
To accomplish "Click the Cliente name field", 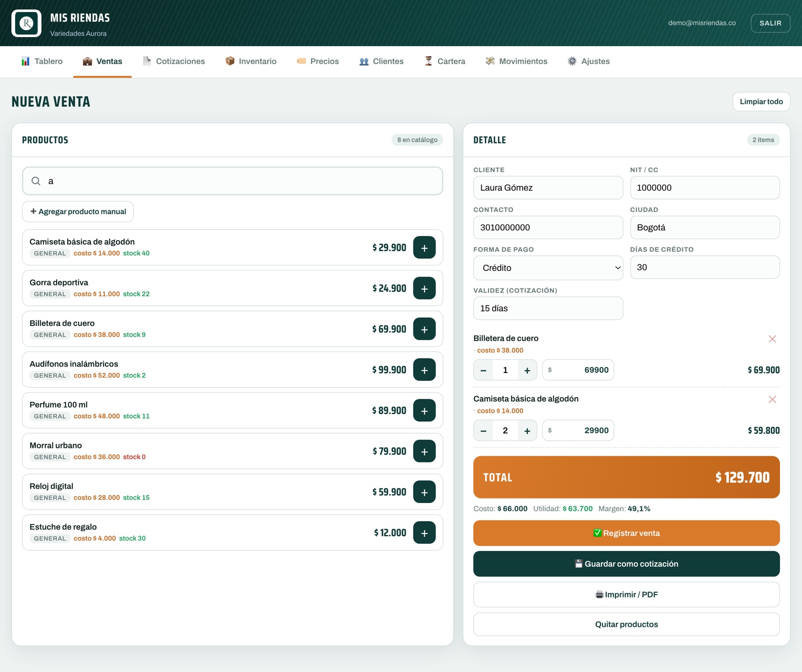I will (548, 188).
